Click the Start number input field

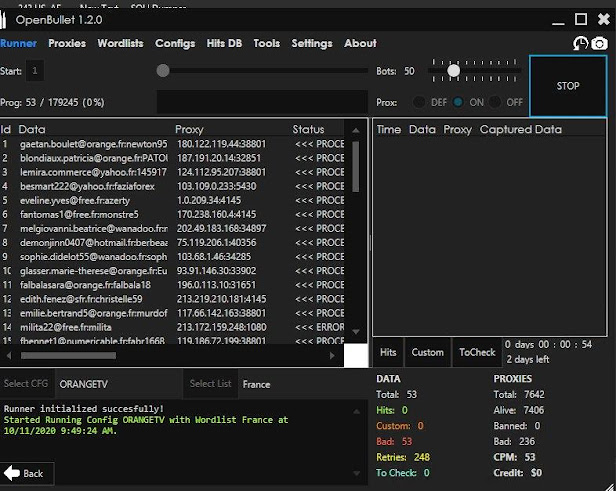click(35, 71)
